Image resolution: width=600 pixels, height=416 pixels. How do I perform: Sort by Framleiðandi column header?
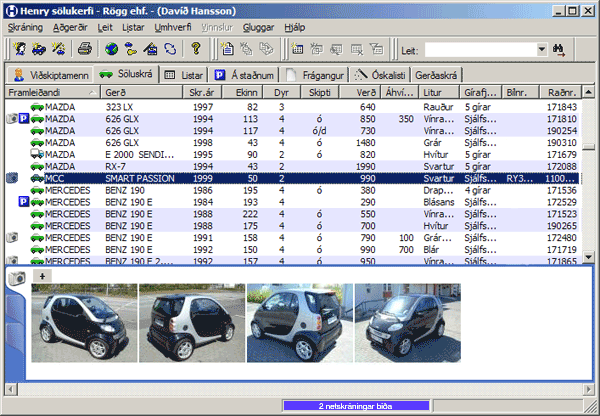click(52, 92)
